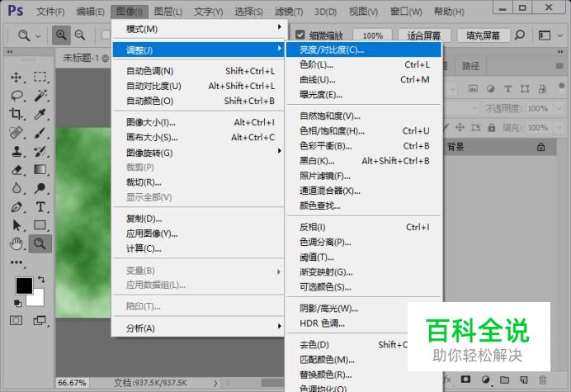Select the Rectangular Marquee tool
Image resolution: width=571 pixels, height=392 pixels.
tap(40, 78)
